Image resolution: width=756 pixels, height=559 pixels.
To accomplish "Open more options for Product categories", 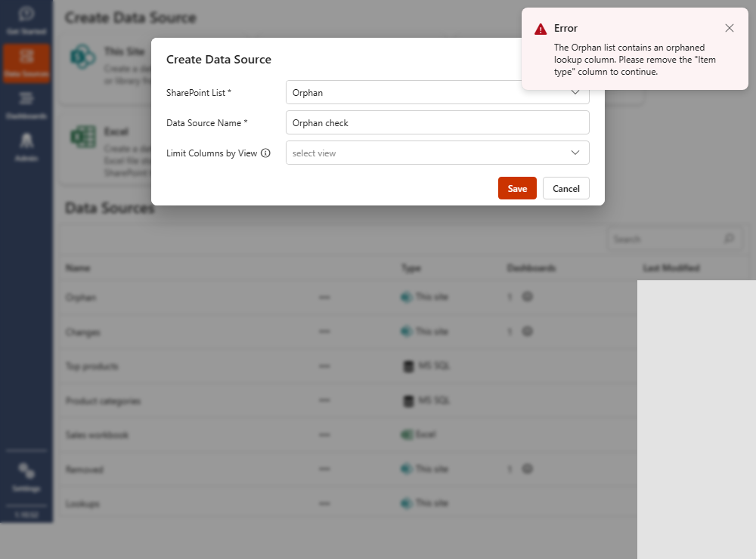I will click(x=324, y=400).
